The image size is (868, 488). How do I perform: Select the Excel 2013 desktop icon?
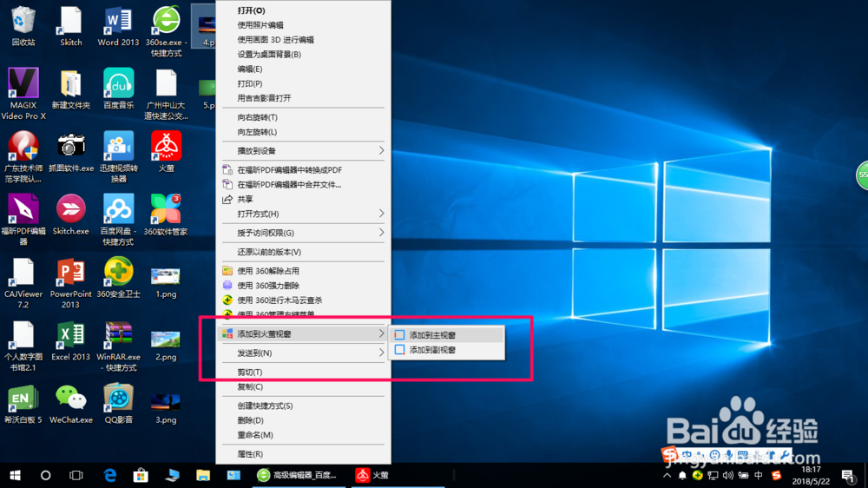click(71, 340)
